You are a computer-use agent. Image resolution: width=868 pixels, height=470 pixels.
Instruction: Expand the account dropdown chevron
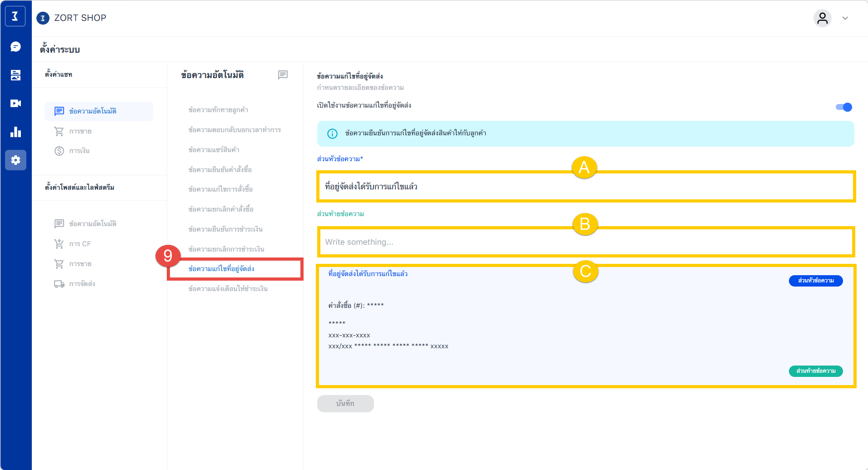click(x=845, y=18)
